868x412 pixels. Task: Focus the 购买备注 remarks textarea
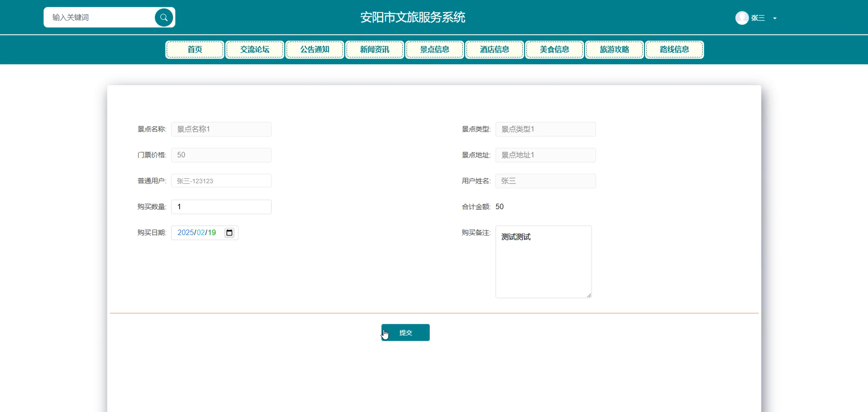coord(543,262)
